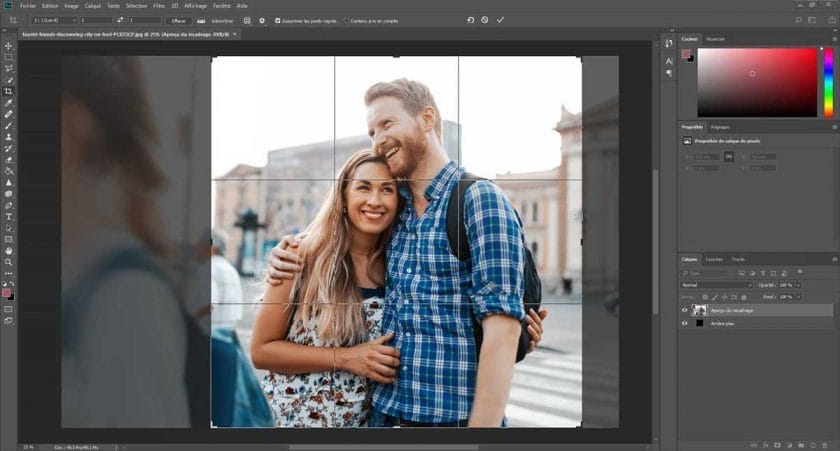
Task: Choose the Horizontal Type tool
Action: 9,216
